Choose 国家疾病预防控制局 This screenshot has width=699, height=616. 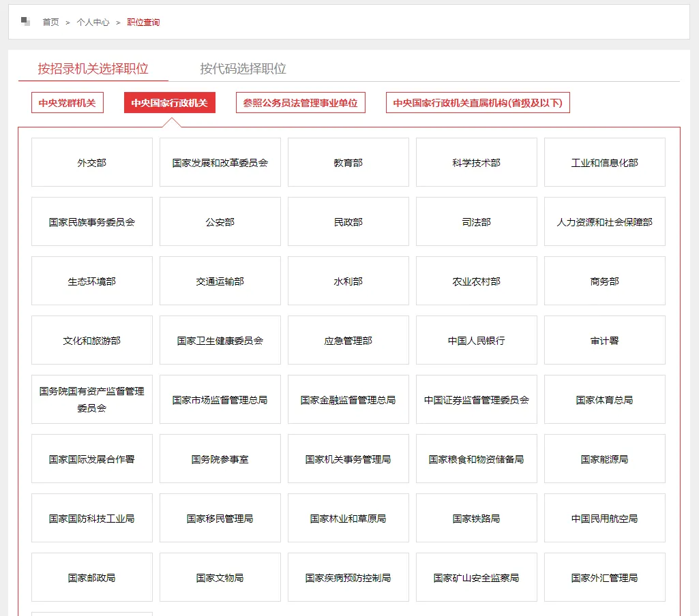point(348,577)
